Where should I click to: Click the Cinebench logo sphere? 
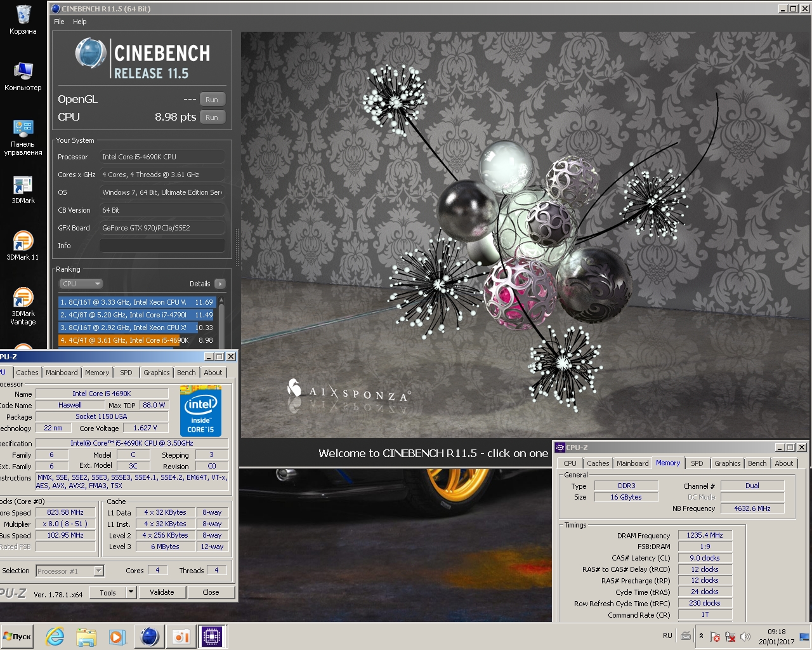coord(91,53)
